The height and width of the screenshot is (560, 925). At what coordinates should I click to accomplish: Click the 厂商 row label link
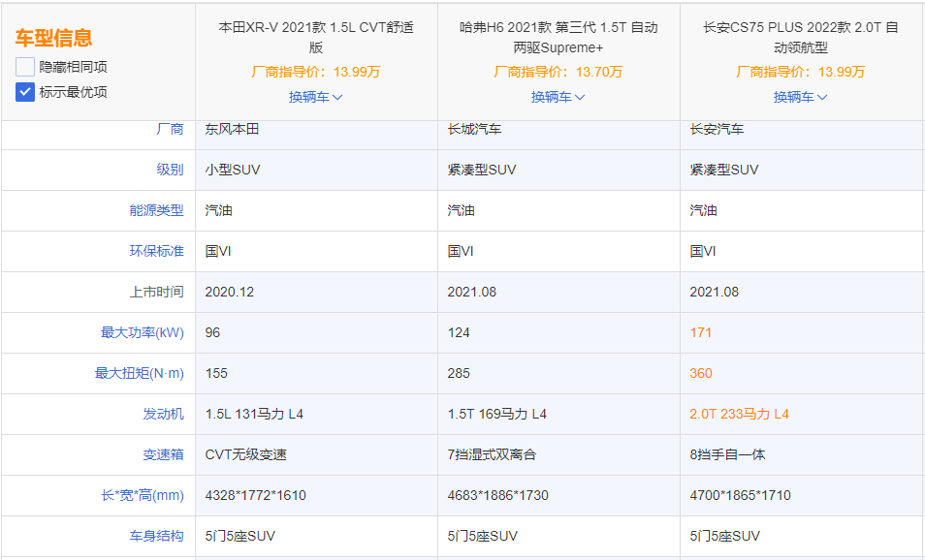click(170, 129)
